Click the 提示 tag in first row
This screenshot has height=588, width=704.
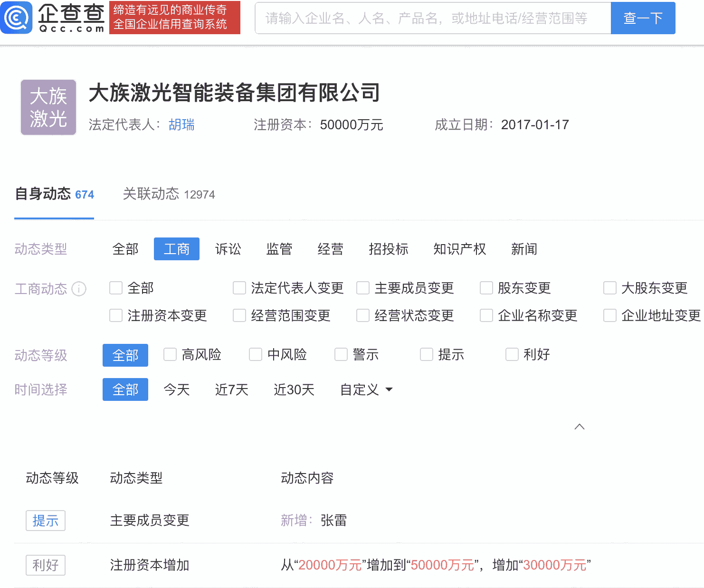[45, 521]
